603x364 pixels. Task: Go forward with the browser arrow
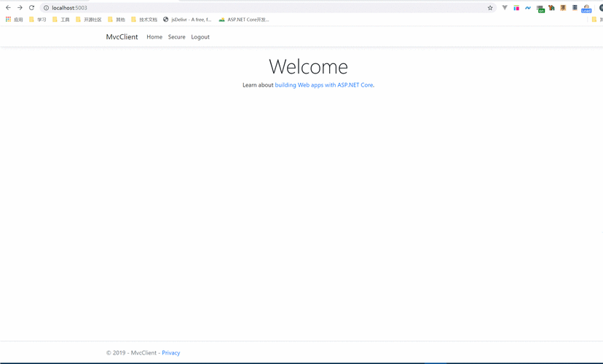[20, 8]
